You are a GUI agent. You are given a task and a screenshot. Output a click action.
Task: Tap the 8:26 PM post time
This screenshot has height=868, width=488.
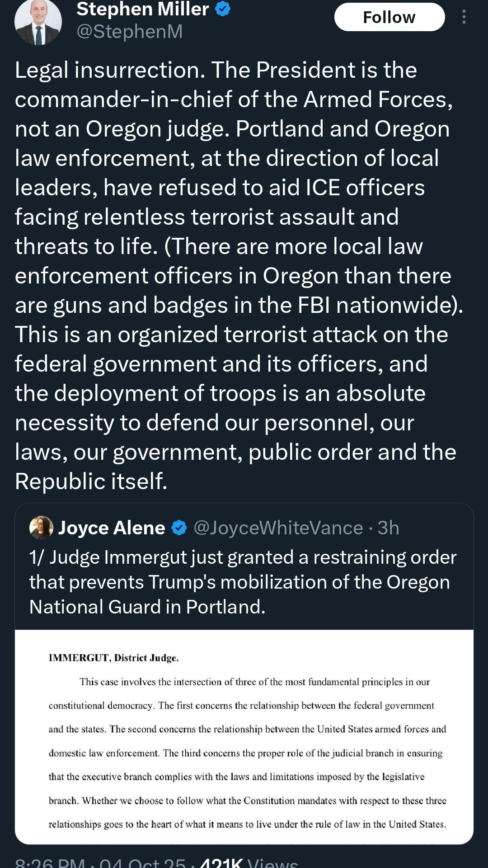pos(50,863)
